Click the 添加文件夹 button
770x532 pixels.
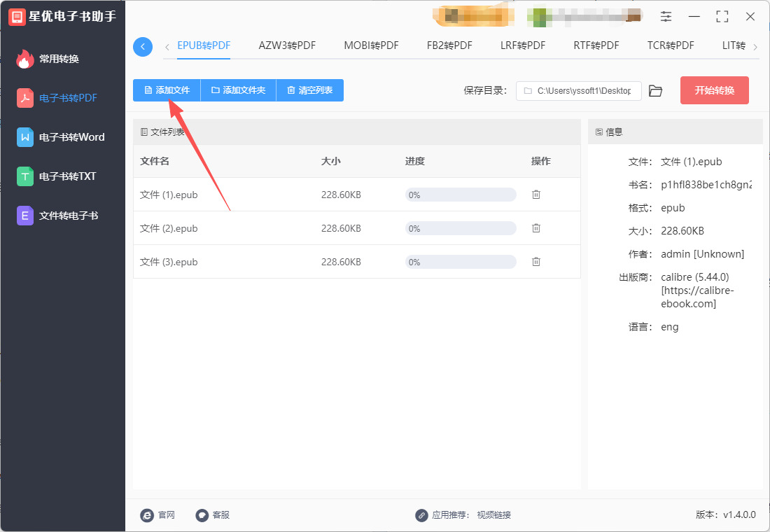tap(239, 90)
